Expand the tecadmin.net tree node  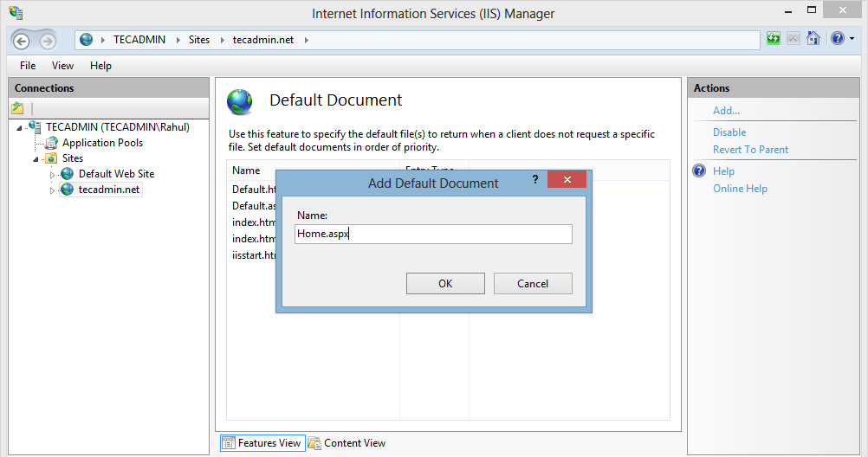point(53,190)
